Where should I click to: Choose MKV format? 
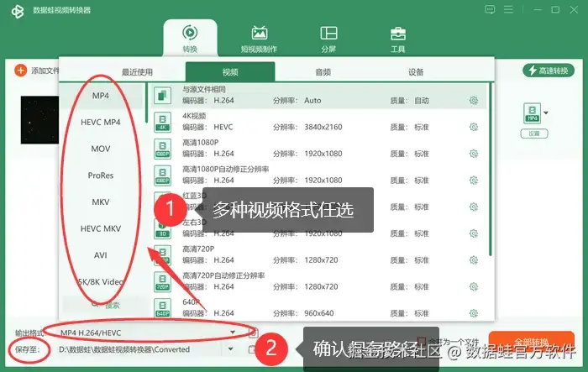click(x=101, y=202)
